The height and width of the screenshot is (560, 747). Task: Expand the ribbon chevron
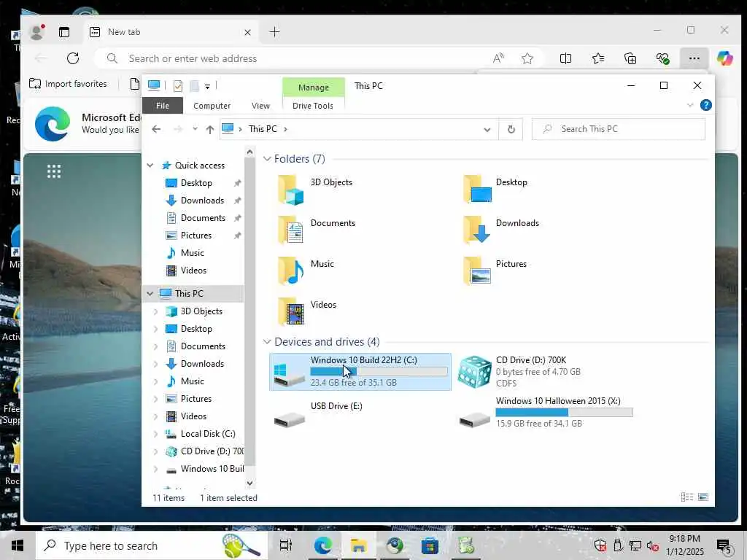click(690, 105)
